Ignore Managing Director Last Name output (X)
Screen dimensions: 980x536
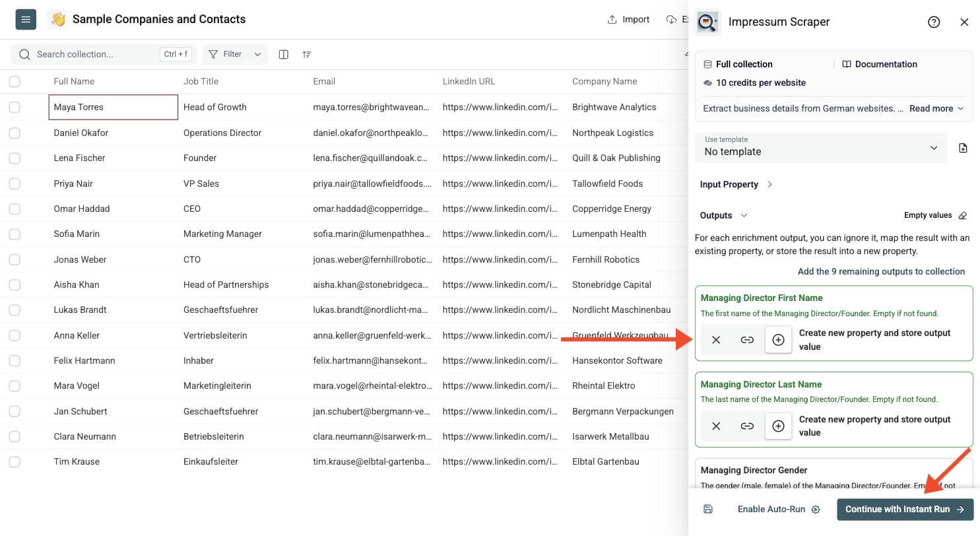(716, 426)
